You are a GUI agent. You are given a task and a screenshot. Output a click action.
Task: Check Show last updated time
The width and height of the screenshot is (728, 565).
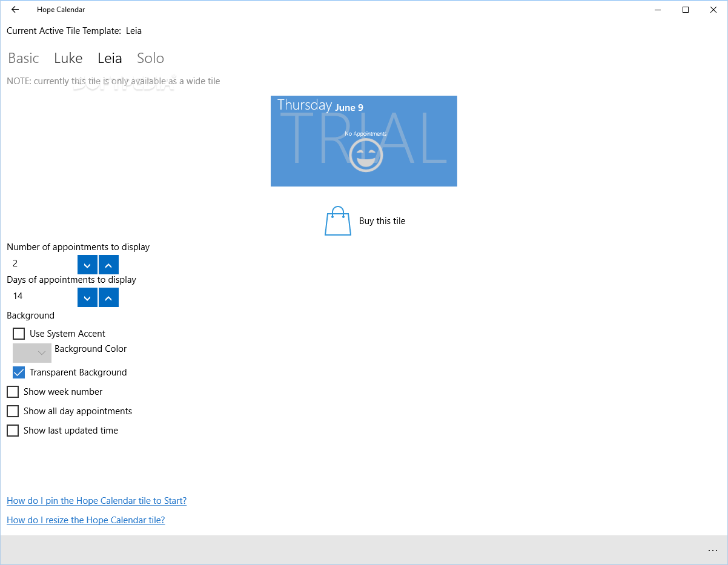(13, 431)
